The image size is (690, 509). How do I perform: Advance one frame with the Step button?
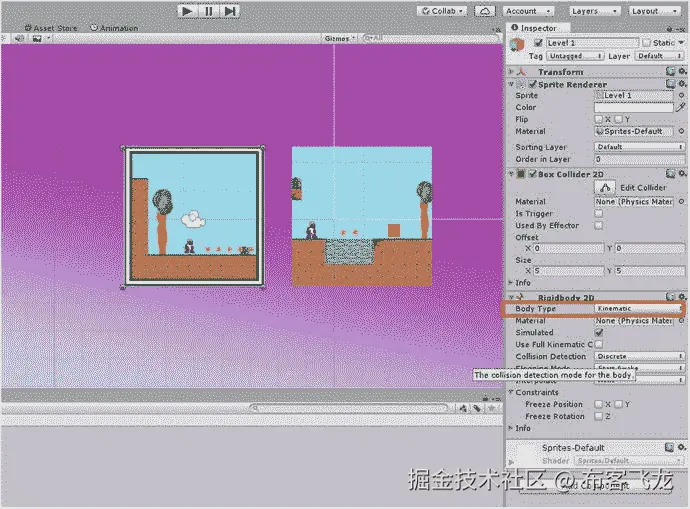(230, 11)
